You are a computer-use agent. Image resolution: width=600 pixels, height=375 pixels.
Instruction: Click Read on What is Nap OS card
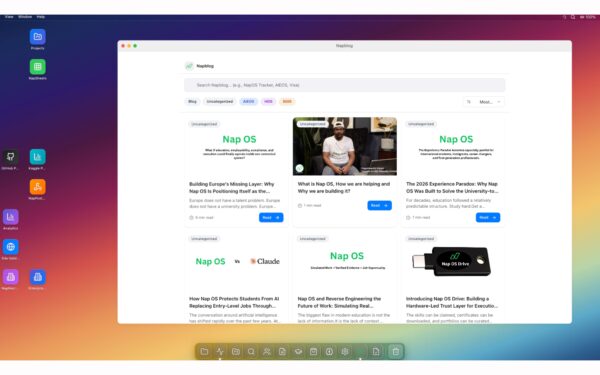tap(380, 205)
